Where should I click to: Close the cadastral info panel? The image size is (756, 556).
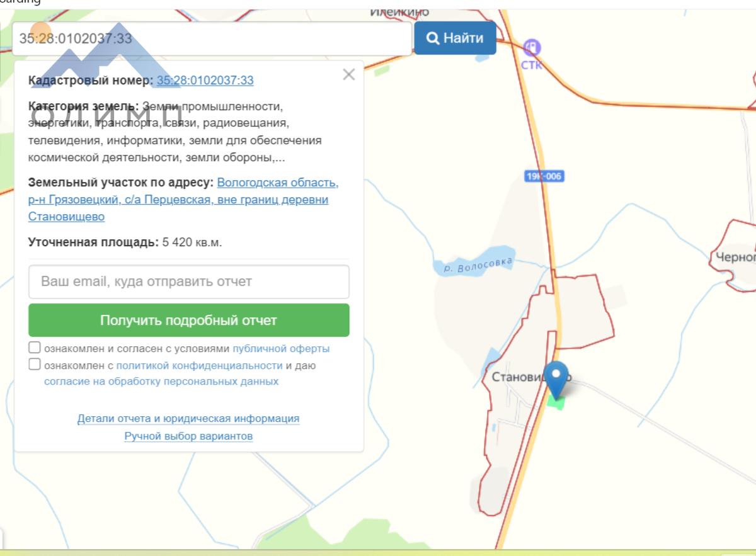coord(349,75)
